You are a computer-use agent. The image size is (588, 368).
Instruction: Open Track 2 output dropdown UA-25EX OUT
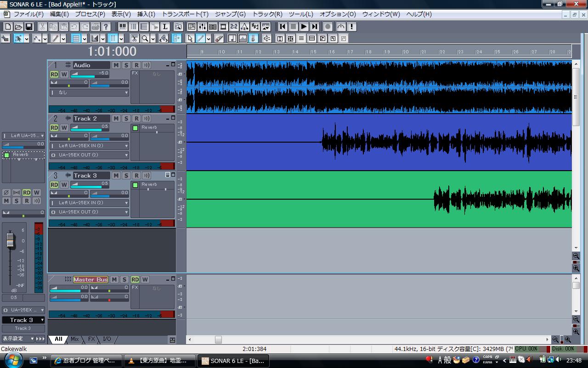pyautogui.click(x=89, y=155)
